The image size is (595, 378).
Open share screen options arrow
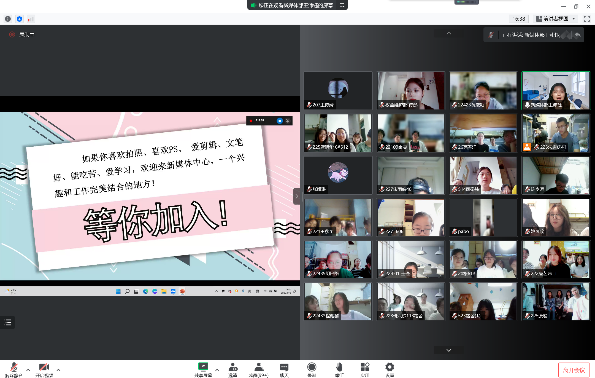tap(217, 370)
